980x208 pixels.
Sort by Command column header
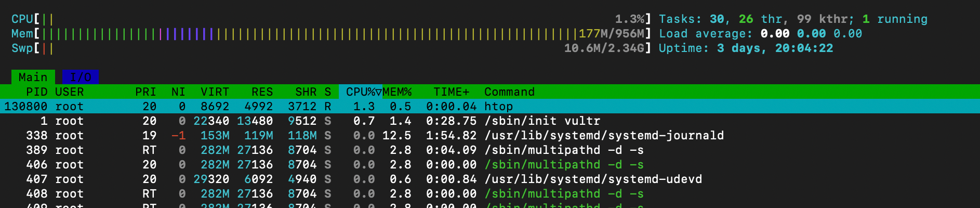pos(509,92)
